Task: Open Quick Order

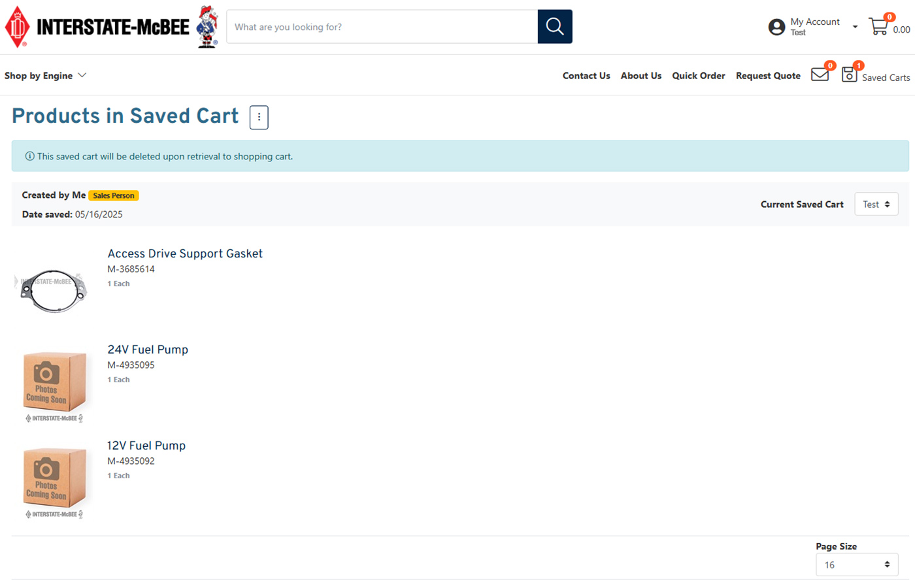Action: (699, 76)
